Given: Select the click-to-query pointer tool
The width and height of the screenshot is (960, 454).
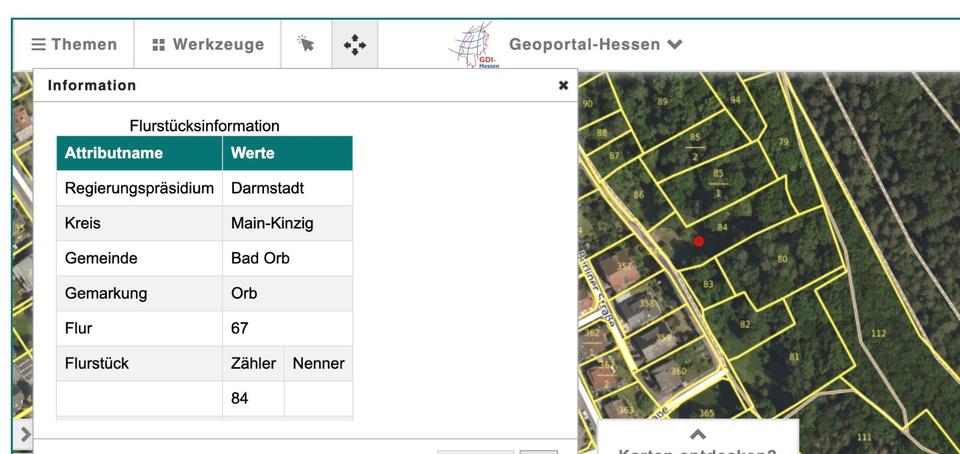Looking at the screenshot, I should tap(306, 45).
